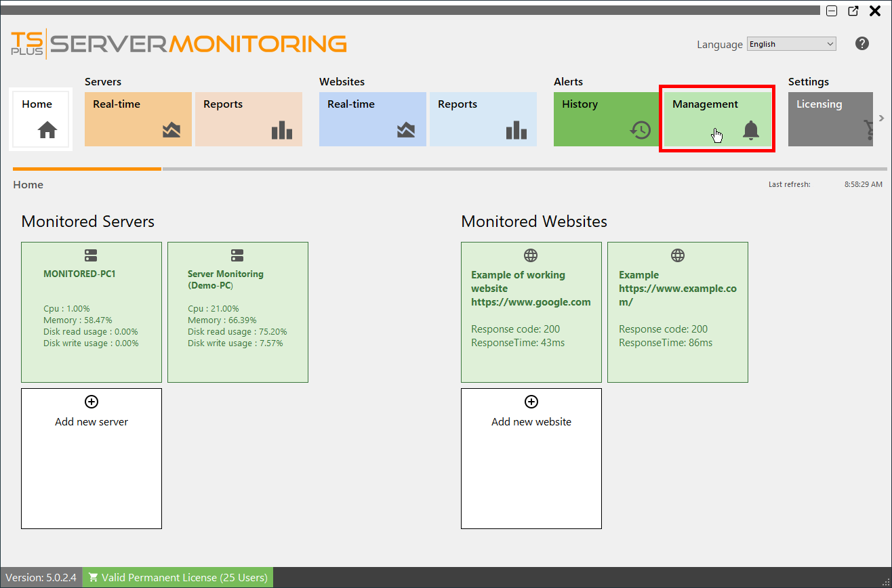Open the Language selection dropdown
892x588 pixels.
pyautogui.click(x=791, y=43)
